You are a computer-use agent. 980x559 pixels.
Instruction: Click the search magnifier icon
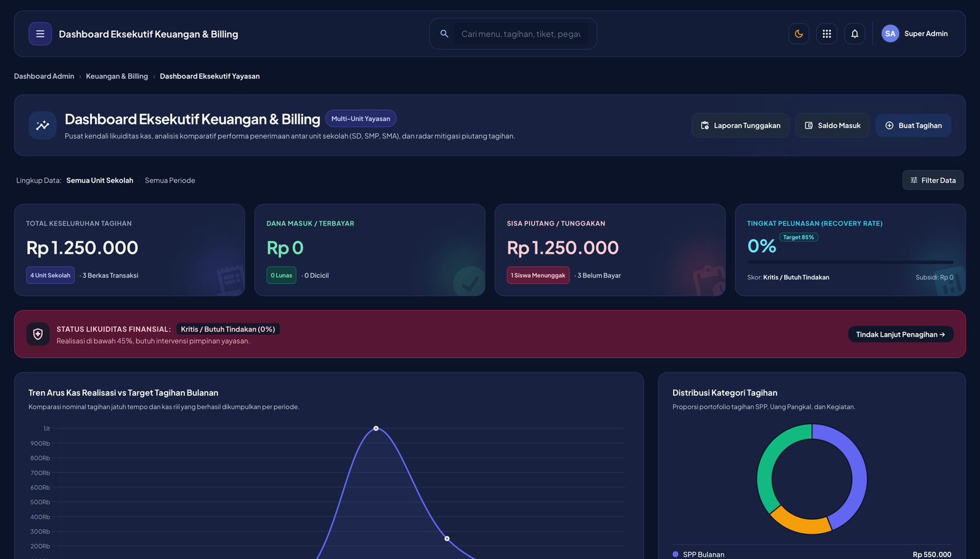point(445,34)
